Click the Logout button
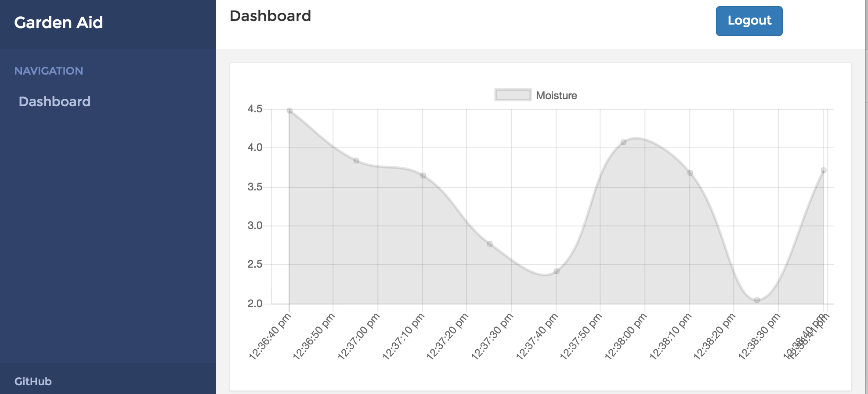The width and height of the screenshot is (868, 394). pyautogui.click(x=749, y=21)
